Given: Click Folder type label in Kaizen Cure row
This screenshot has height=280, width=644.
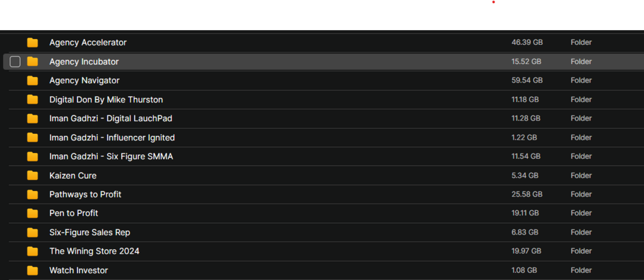Looking at the screenshot, I should [x=581, y=176].
